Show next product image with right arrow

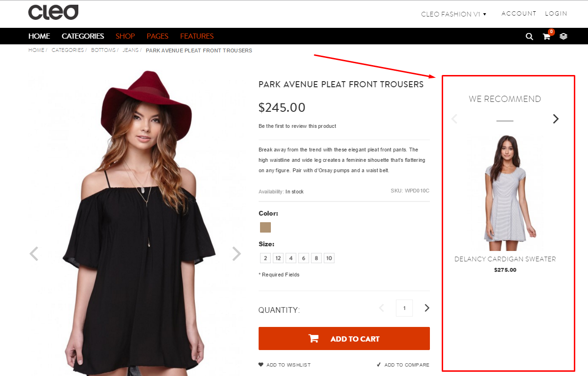click(236, 254)
